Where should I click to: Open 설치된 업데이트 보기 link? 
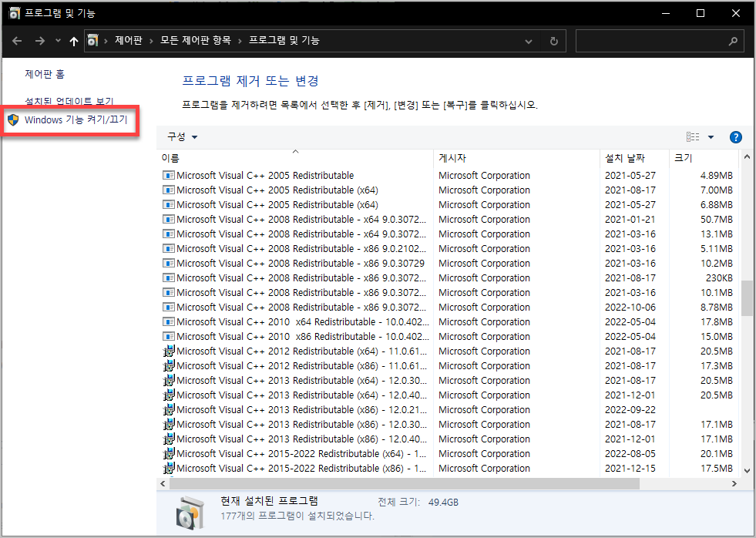pyautogui.click(x=69, y=101)
